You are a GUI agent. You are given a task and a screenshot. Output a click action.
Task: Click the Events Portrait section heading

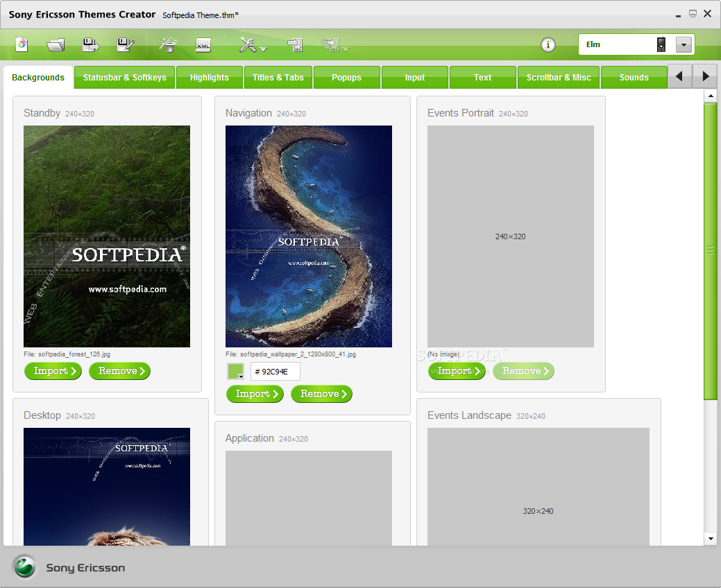point(460,113)
